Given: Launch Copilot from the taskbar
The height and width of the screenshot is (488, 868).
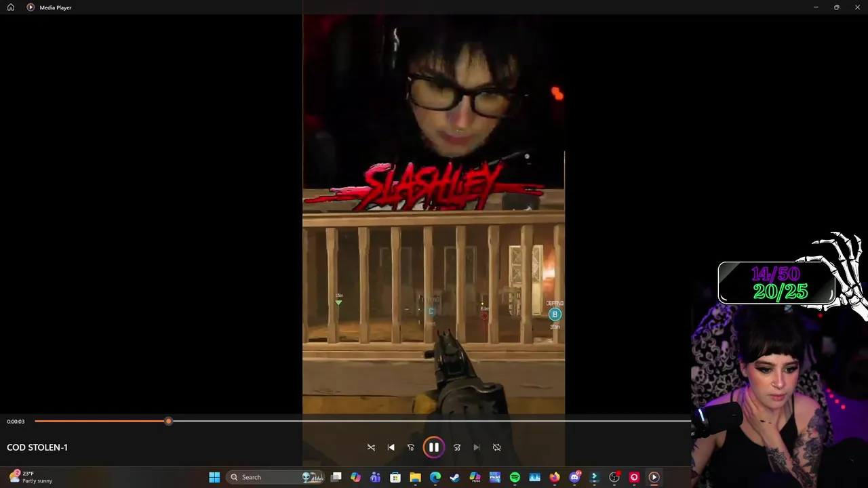Looking at the screenshot, I should 355,477.
